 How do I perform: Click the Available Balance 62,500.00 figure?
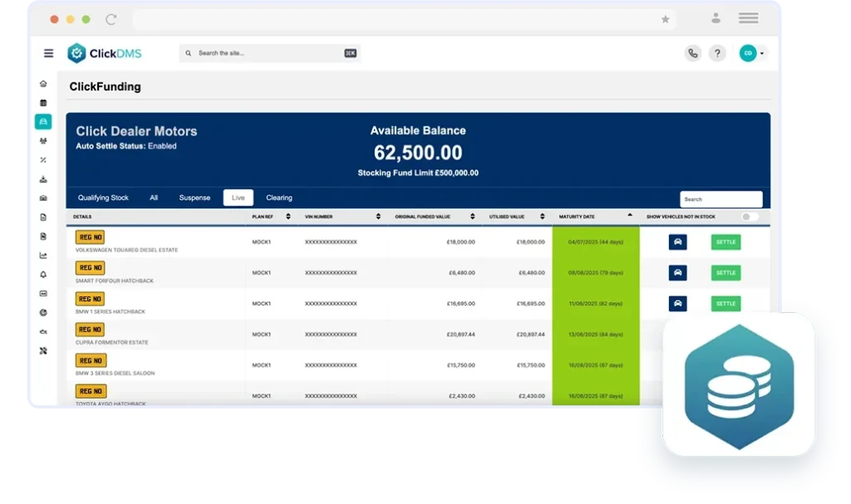coord(418,153)
